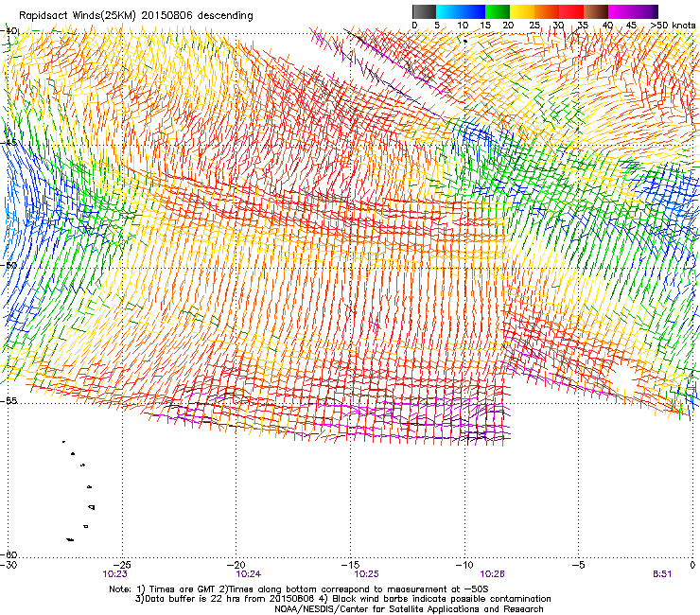Click the '35' legend speed label
Screen dimensions: 700x615
[583, 26]
